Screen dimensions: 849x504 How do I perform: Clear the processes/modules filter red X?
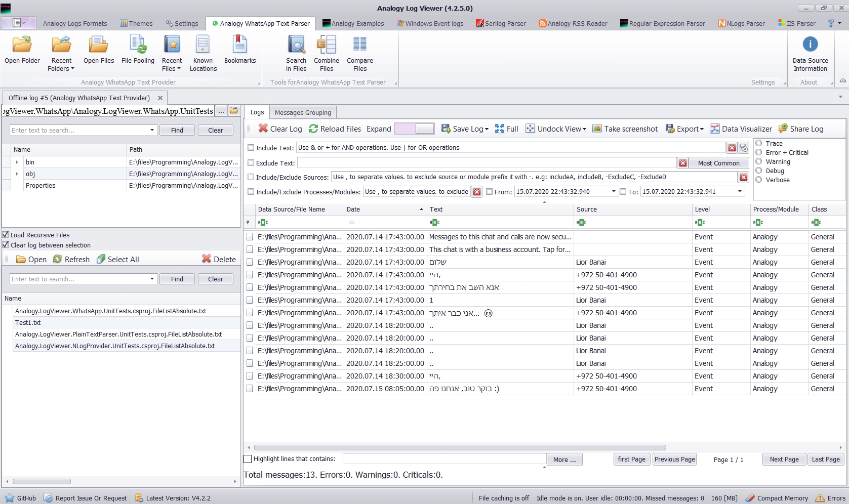[x=477, y=192]
